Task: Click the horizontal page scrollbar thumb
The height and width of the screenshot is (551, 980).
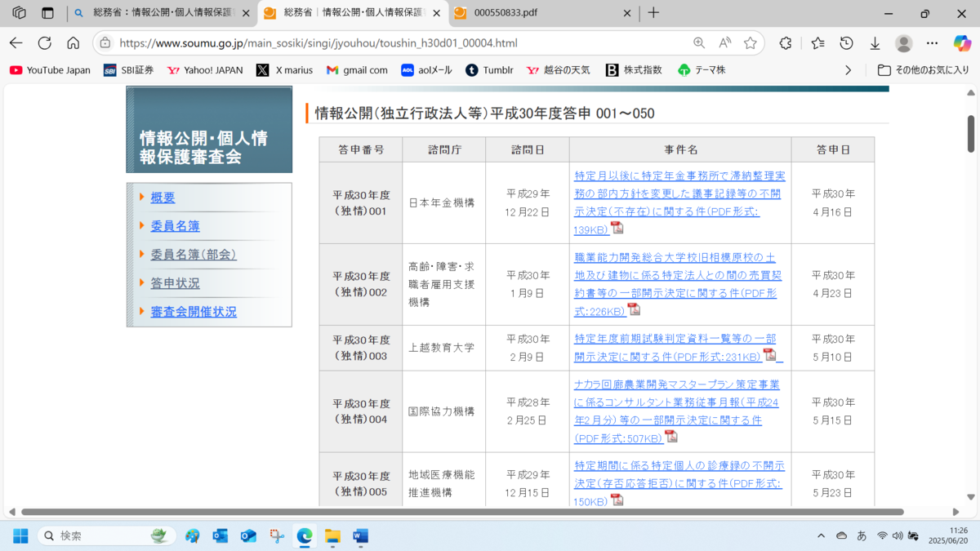Action: [x=462, y=512]
